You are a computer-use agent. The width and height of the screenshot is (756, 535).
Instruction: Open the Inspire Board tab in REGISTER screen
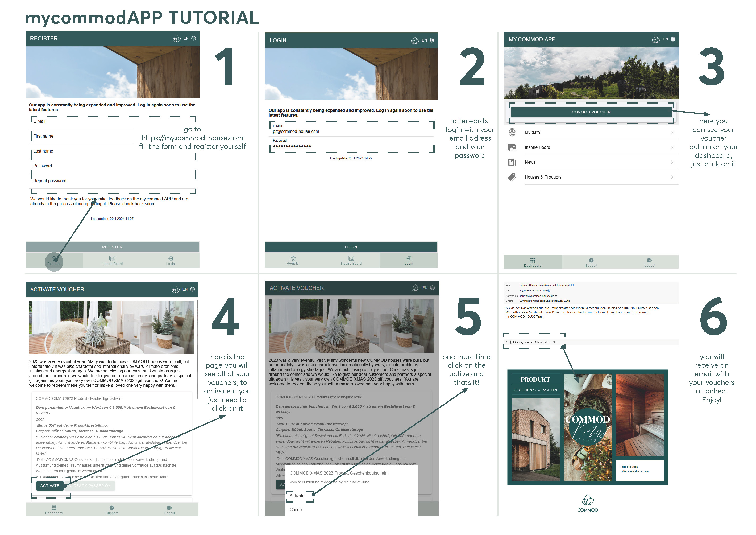(x=112, y=261)
